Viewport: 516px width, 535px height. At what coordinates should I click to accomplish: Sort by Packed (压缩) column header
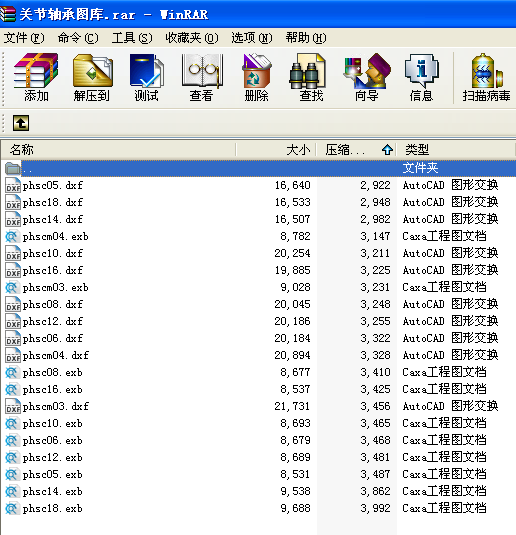click(356, 149)
